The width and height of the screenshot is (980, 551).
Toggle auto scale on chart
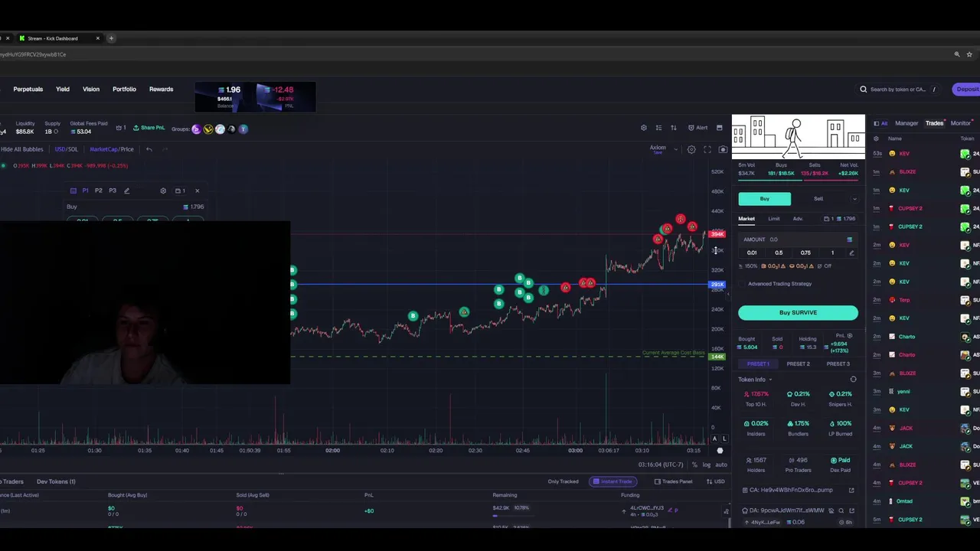click(x=720, y=465)
